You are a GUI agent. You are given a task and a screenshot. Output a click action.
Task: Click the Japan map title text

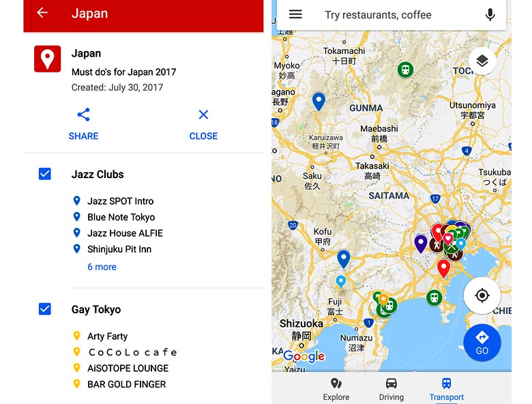[86, 53]
